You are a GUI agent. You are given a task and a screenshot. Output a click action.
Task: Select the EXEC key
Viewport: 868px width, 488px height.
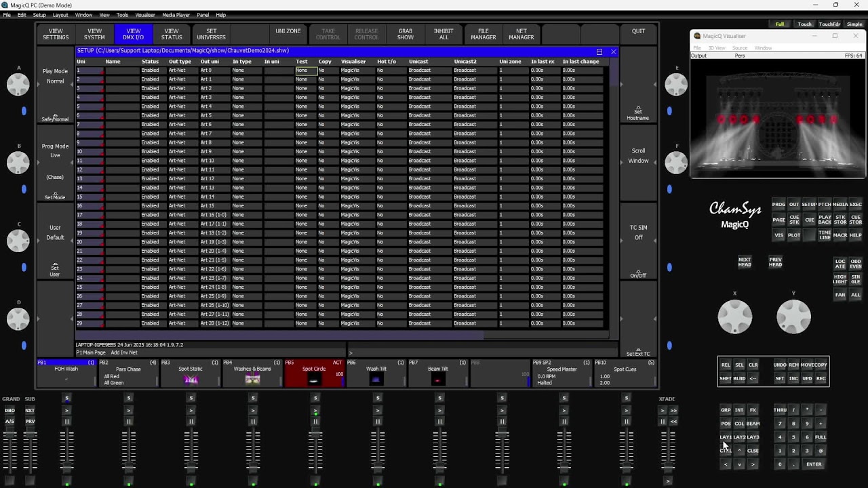pyautogui.click(x=856, y=205)
